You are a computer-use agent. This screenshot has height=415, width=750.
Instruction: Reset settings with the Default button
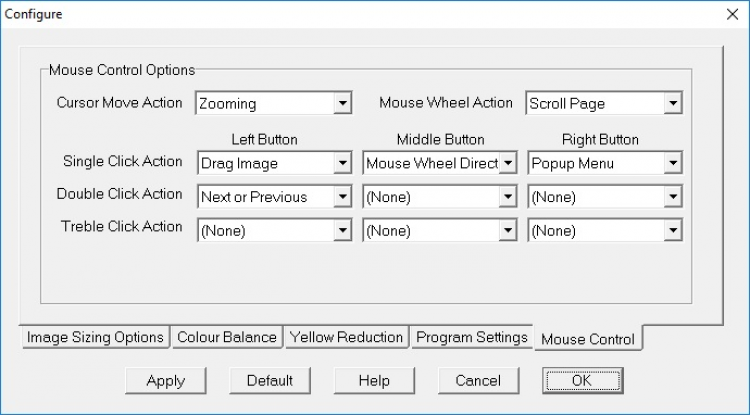coord(269,380)
